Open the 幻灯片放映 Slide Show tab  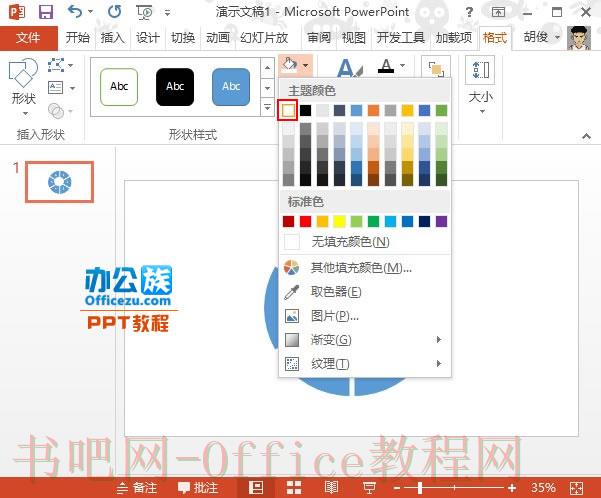click(264, 38)
